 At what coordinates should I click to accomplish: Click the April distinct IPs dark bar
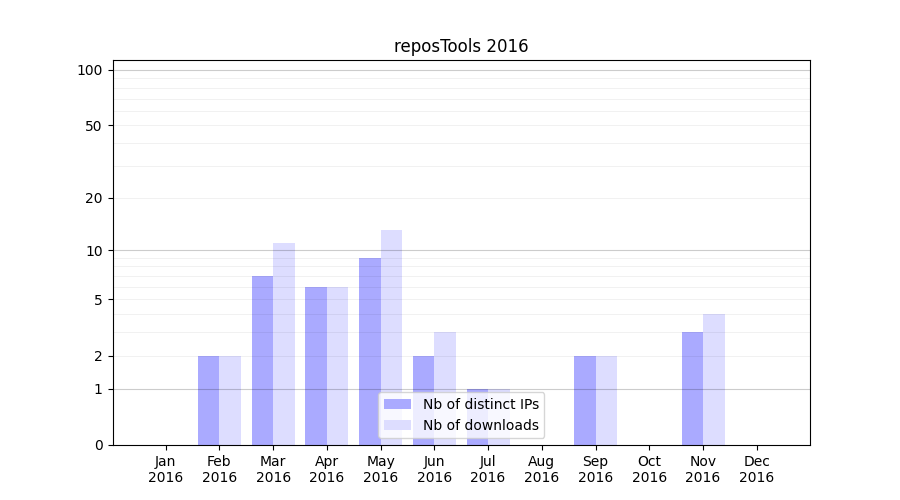pyautogui.click(x=316, y=365)
